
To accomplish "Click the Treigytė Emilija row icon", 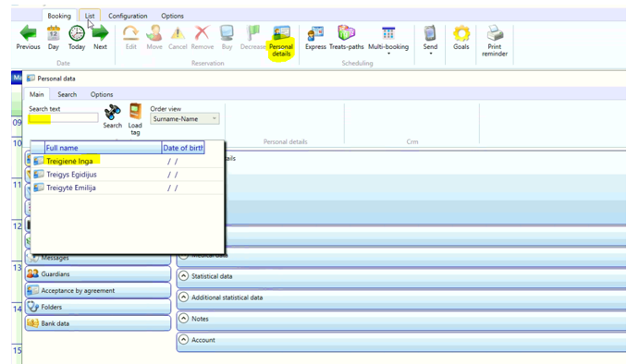I will (x=39, y=188).
